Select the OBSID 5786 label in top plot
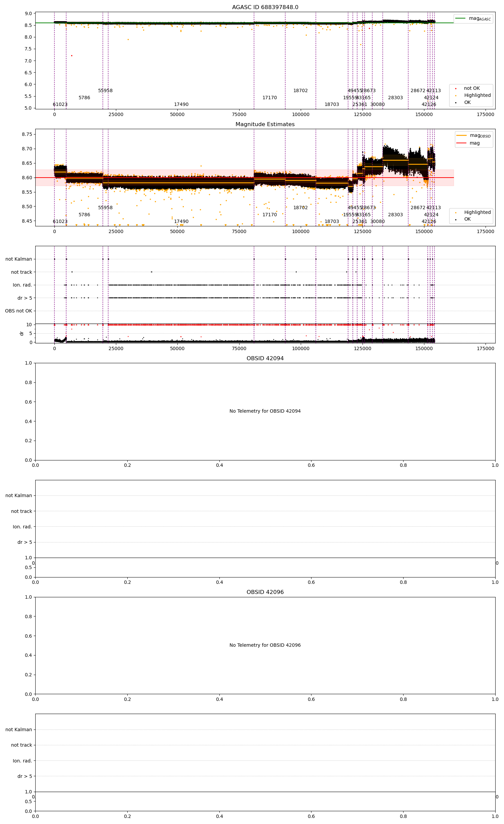 click(84, 98)
